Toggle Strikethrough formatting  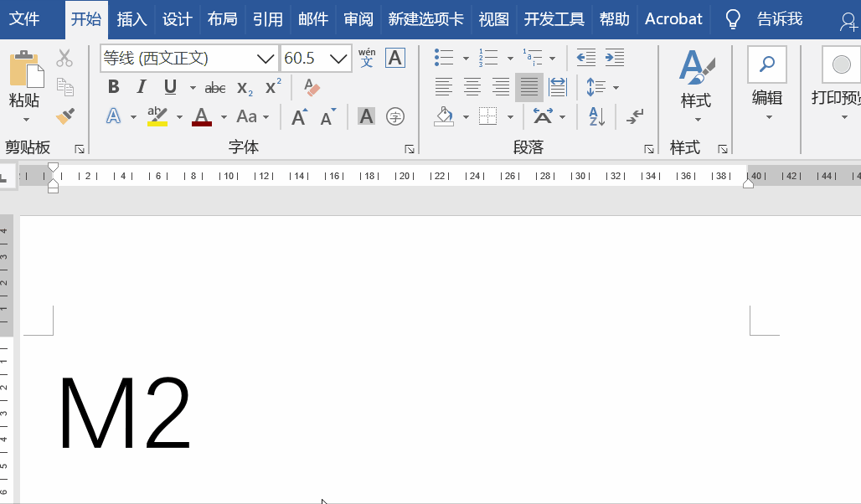(x=215, y=87)
